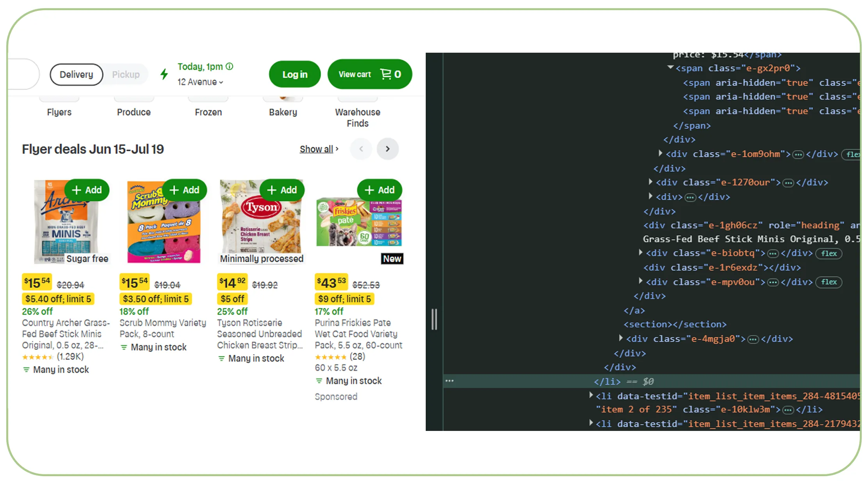Expand the li item_284-2179432 node
Viewport: 868px width, 484px height.
click(x=592, y=423)
